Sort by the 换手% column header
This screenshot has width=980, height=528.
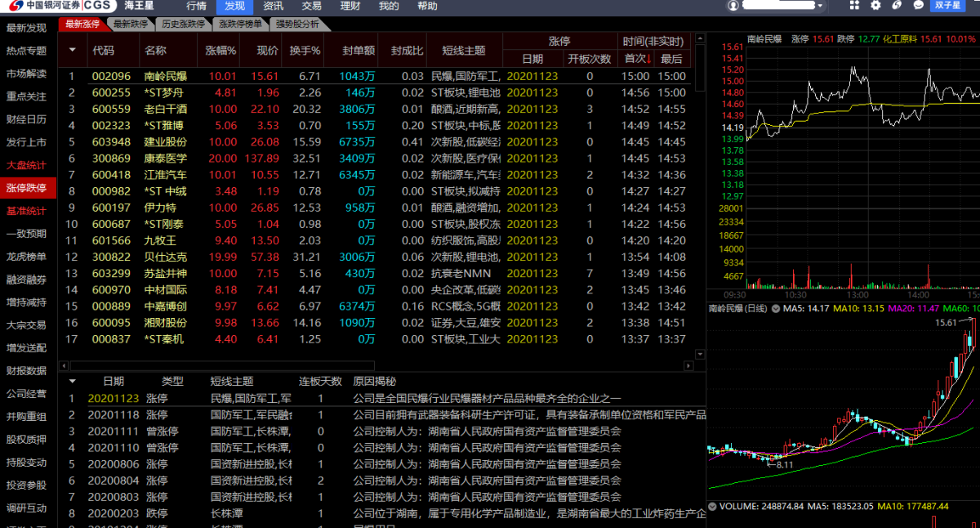tap(305, 51)
